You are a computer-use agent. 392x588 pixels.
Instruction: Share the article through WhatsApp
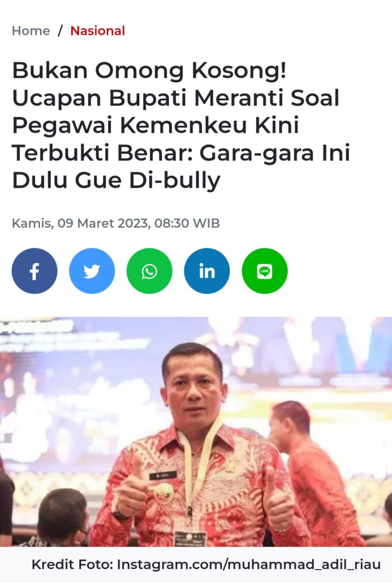click(149, 271)
